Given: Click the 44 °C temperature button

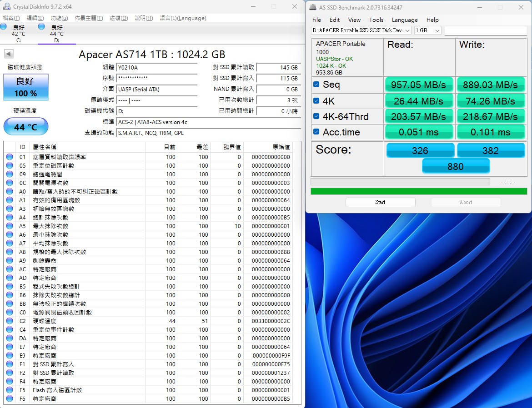Looking at the screenshot, I should coord(26,126).
